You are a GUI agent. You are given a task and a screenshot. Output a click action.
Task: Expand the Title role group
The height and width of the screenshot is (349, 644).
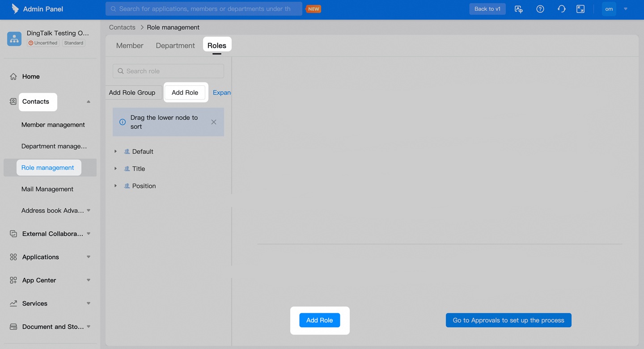pyautogui.click(x=115, y=168)
